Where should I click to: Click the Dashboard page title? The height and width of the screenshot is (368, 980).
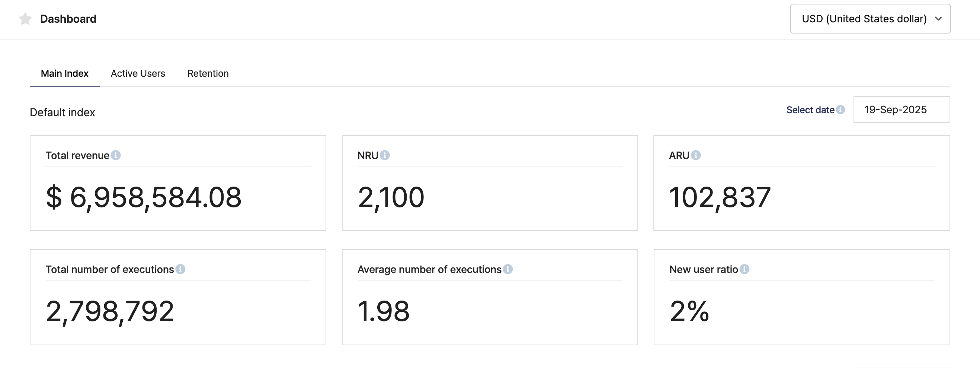tap(68, 19)
